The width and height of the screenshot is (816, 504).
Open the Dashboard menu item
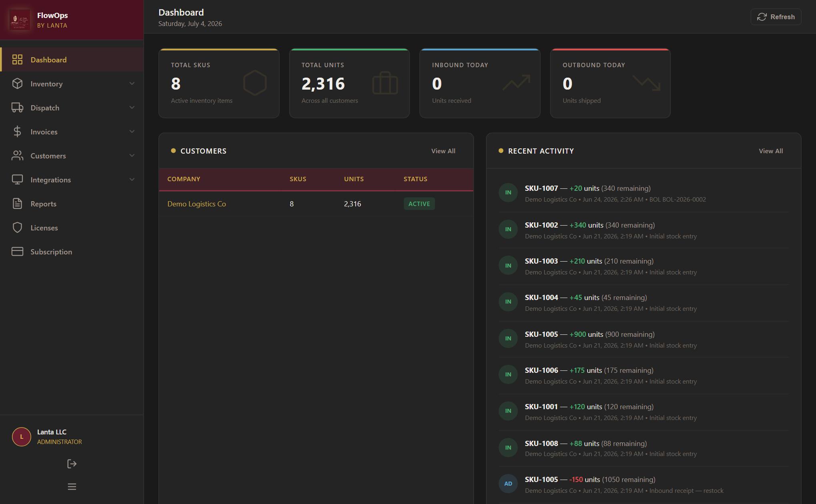pos(72,60)
